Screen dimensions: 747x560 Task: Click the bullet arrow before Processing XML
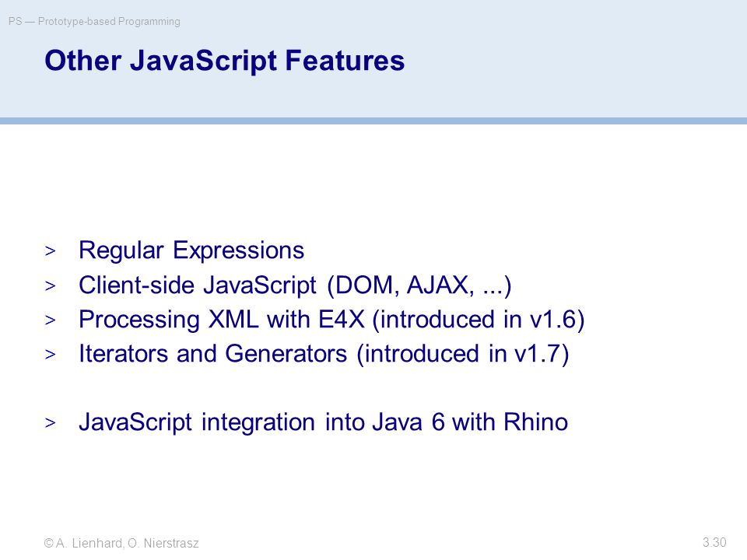[50, 320]
